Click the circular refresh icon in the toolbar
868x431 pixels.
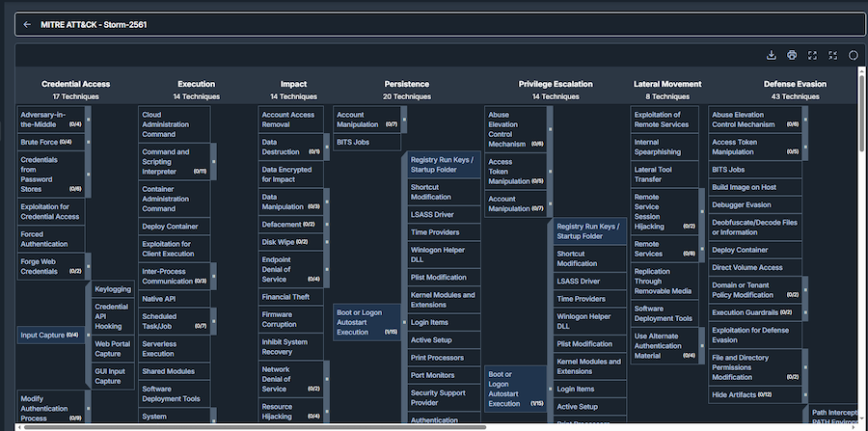coord(854,55)
